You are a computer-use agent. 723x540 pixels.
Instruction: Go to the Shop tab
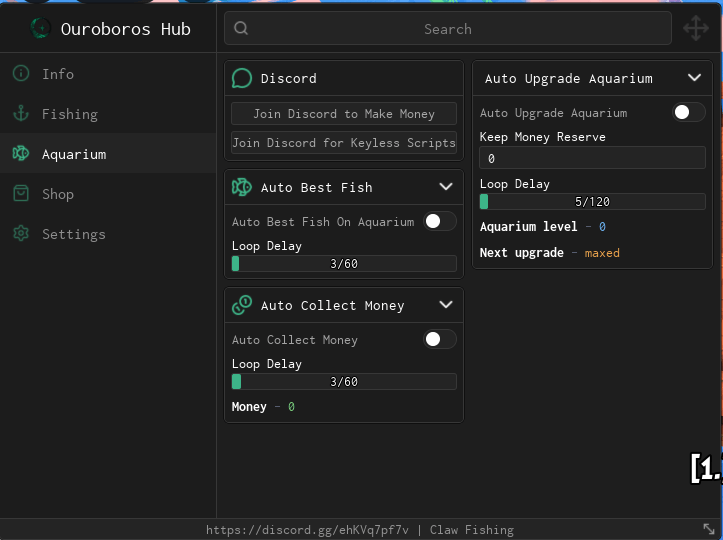tap(108, 194)
